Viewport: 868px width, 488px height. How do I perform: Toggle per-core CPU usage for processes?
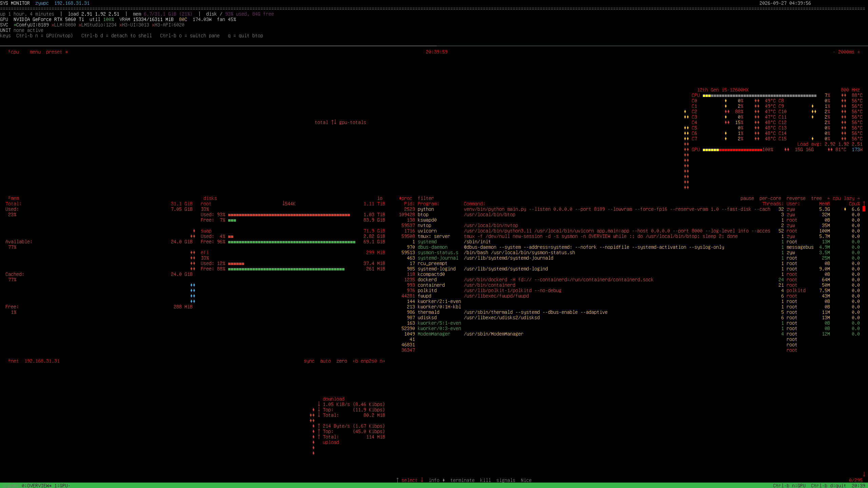coord(770,198)
